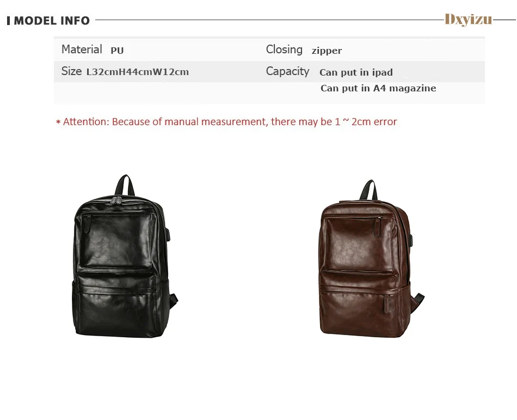
Task: Click the Closing label
Action: click(x=284, y=50)
